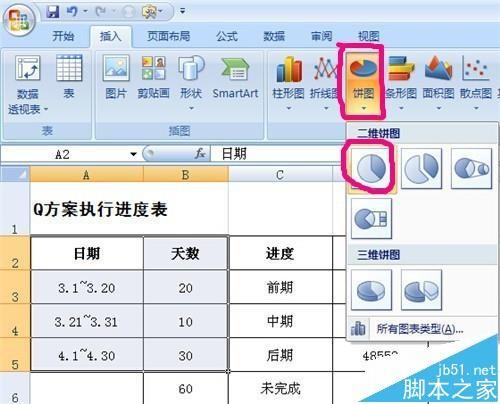
Task: Select the 后期 cell
Action: click(x=281, y=355)
